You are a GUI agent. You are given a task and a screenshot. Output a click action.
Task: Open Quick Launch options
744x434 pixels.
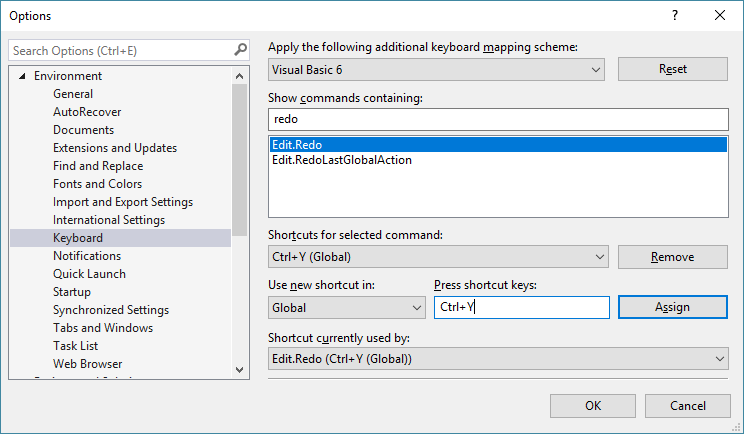click(x=89, y=274)
